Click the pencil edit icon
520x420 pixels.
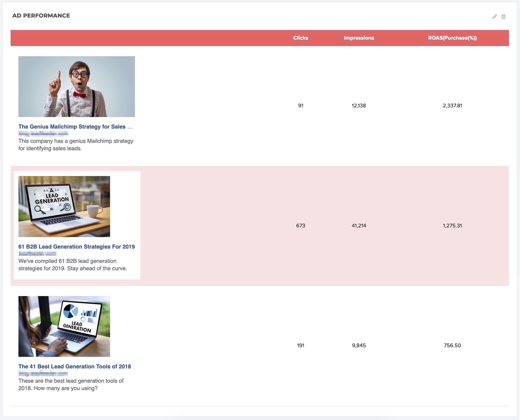[x=494, y=17]
